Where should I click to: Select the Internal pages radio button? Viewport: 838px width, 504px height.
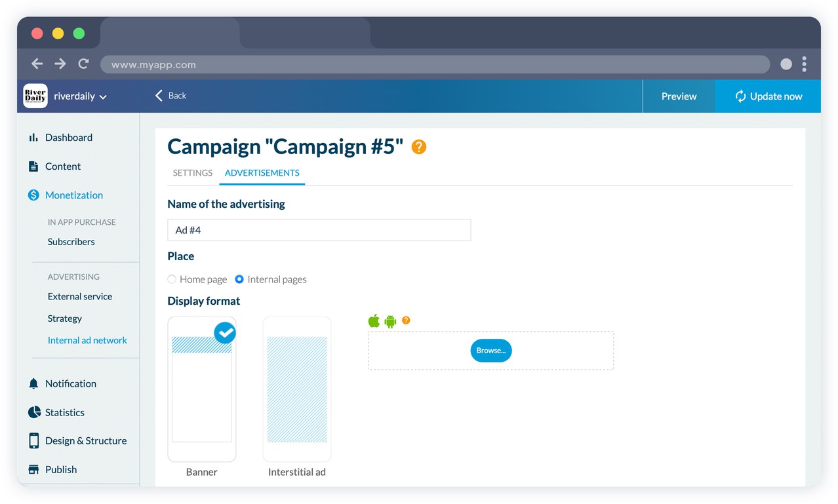(x=239, y=279)
